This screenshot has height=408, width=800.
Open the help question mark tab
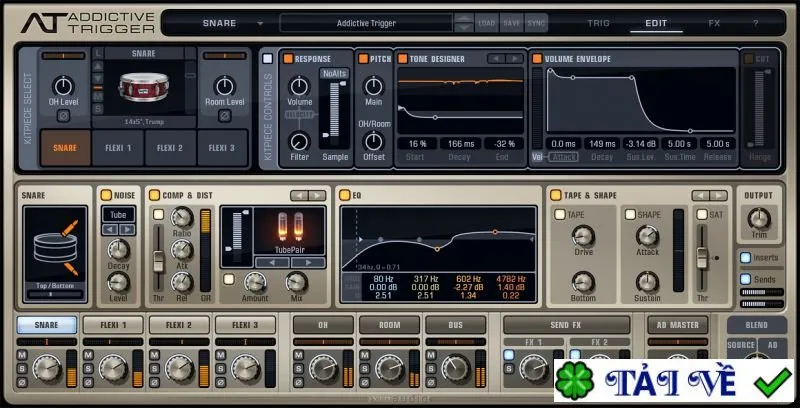756,23
